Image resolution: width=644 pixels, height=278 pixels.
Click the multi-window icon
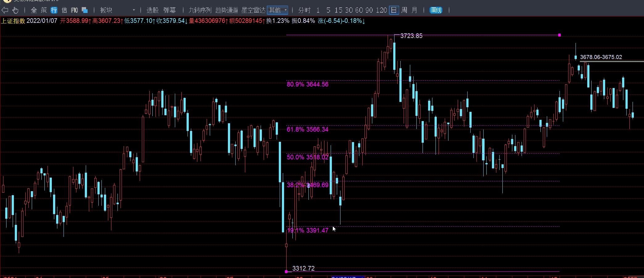coord(85,10)
